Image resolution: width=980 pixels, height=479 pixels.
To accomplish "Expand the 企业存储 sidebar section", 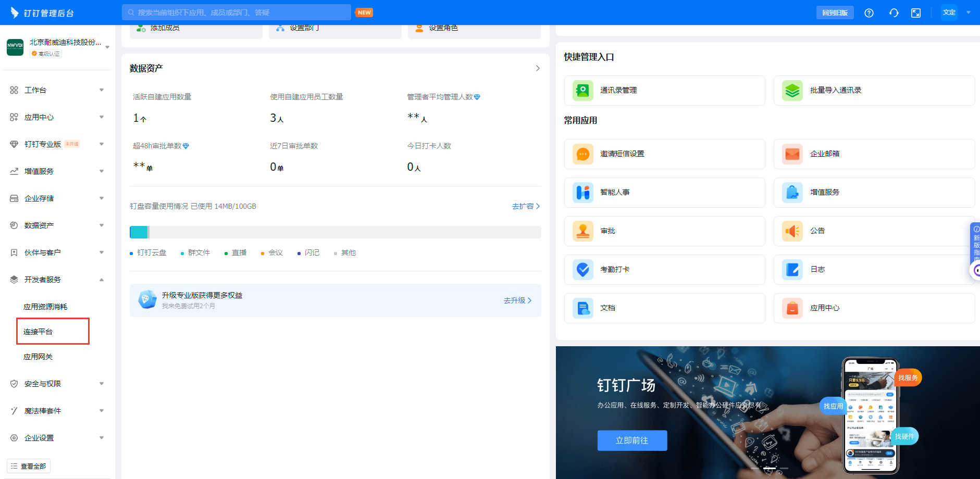I will (x=102, y=198).
